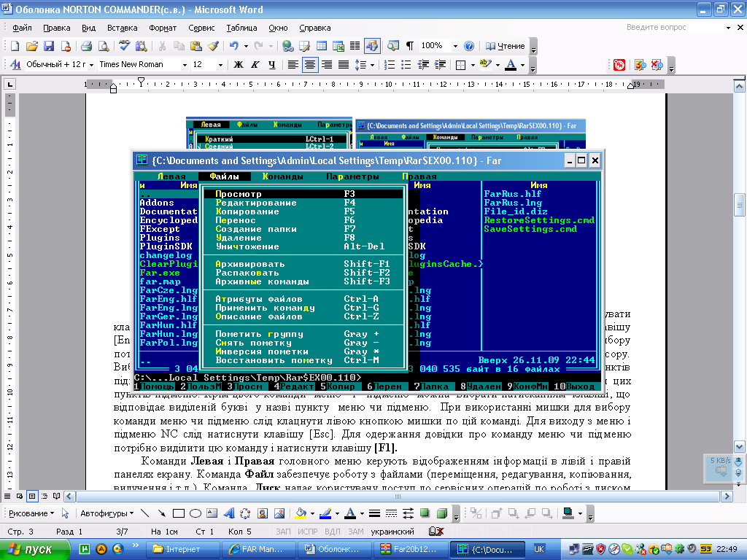Screen dimensions: 747x560
Task: Open Microsoft Word Help via the question mark icon
Action: pyautogui.click(x=469, y=46)
